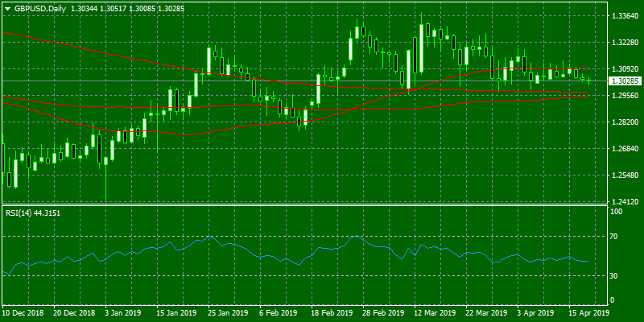Click the OHLC values 1.30344 1.30517 text
The width and height of the screenshot is (644, 322).
click(100, 8)
